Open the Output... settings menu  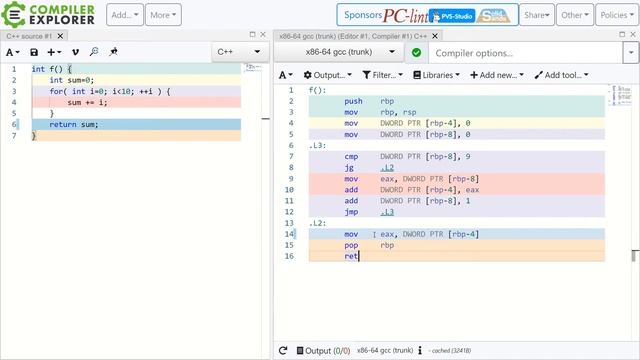coord(328,75)
